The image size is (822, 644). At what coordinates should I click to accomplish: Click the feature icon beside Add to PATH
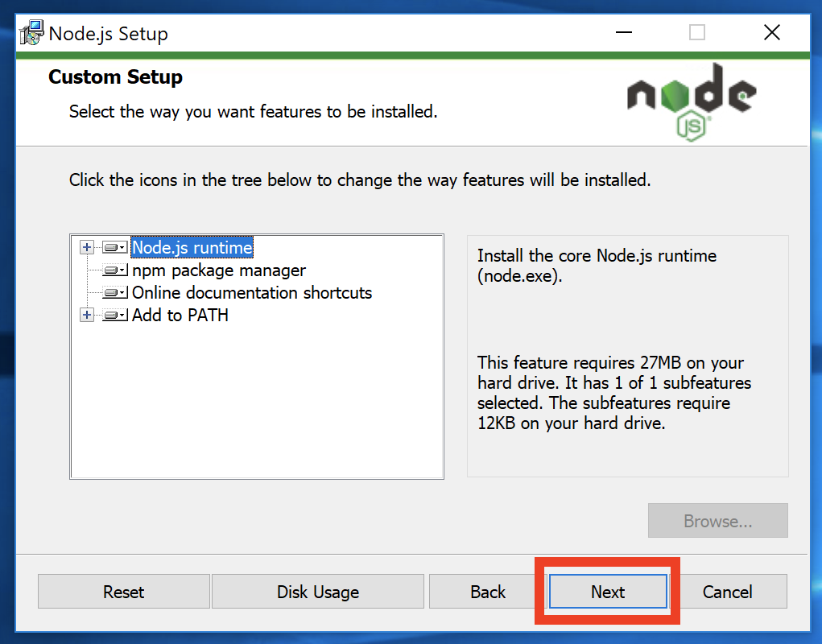point(114,315)
